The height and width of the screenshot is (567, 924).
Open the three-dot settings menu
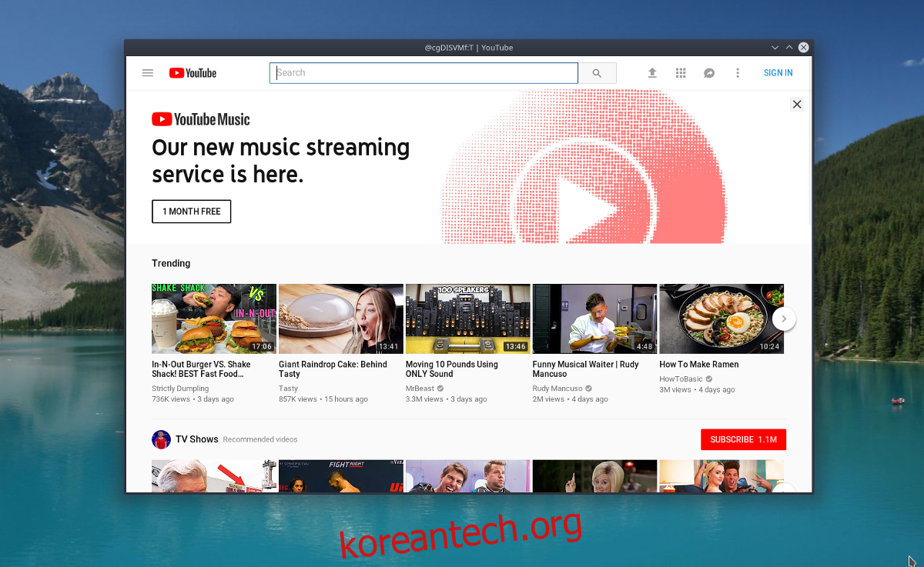click(x=738, y=73)
